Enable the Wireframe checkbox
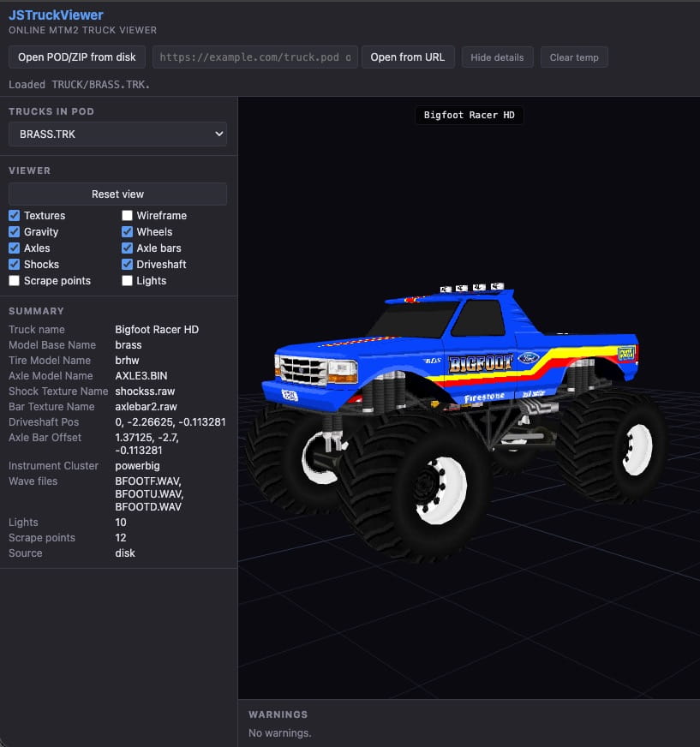 [x=127, y=215]
